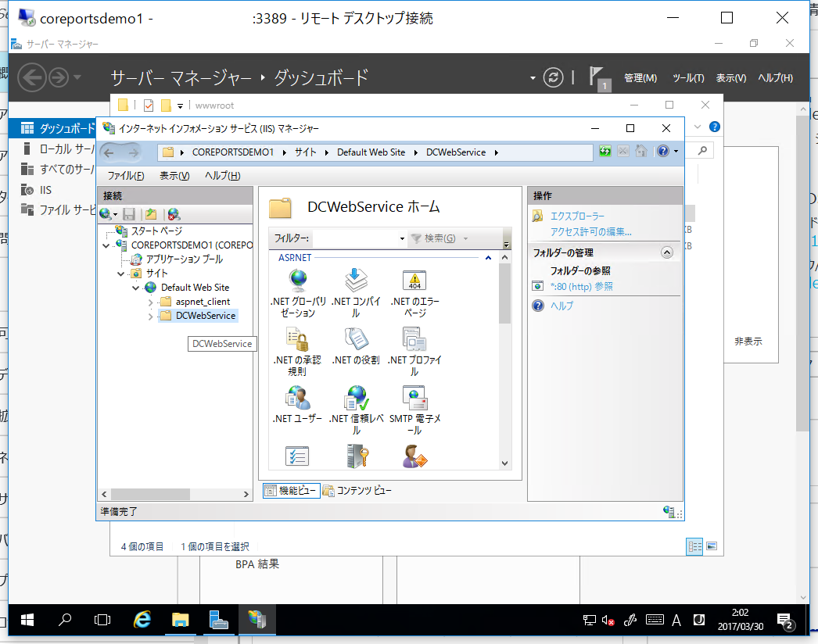Collapse the サイト tree node
This screenshot has width=818, height=644.
pyautogui.click(x=121, y=274)
